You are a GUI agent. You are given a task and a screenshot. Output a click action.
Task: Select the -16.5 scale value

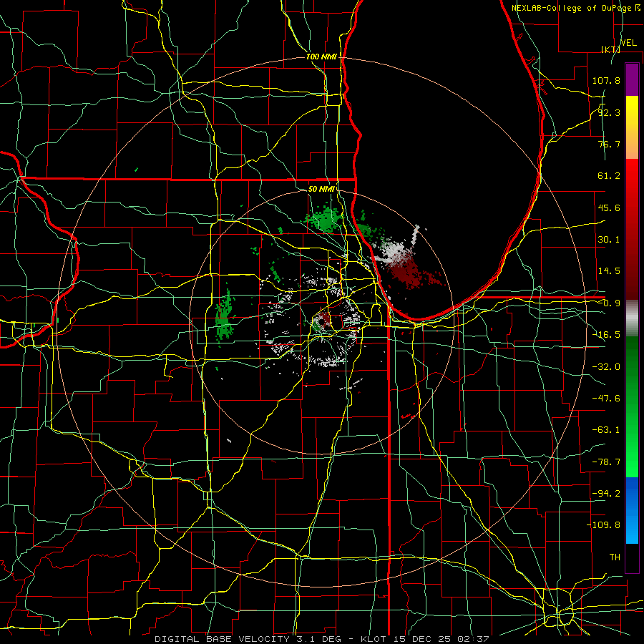pyautogui.click(x=606, y=335)
